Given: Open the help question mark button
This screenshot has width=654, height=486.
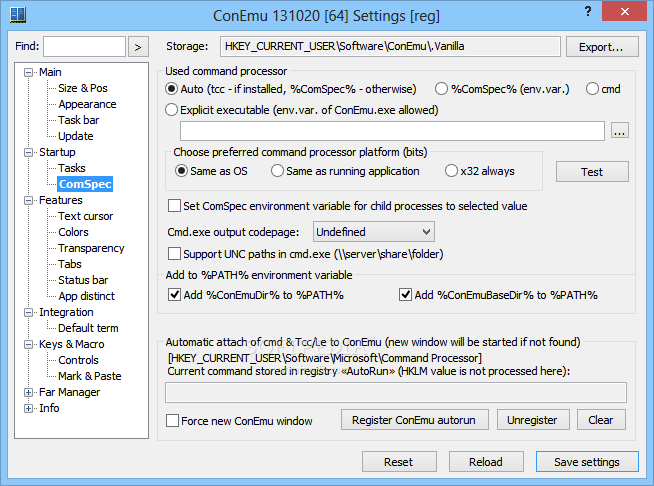Looking at the screenshot, I should (588, 11).
